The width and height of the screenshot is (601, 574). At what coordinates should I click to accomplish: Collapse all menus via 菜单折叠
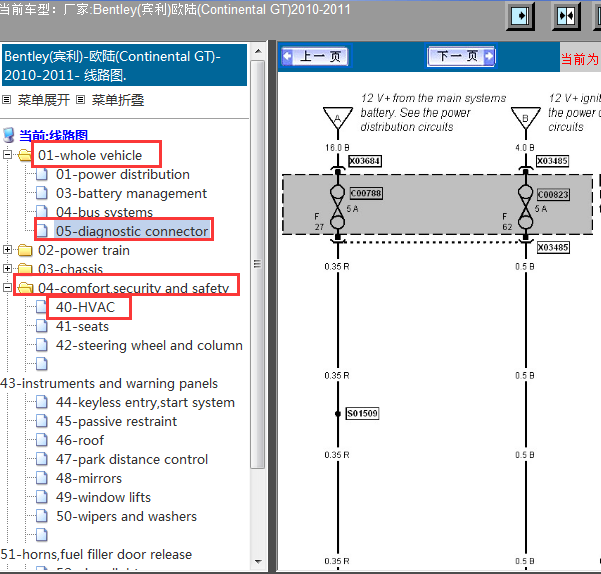click(118, 100)
